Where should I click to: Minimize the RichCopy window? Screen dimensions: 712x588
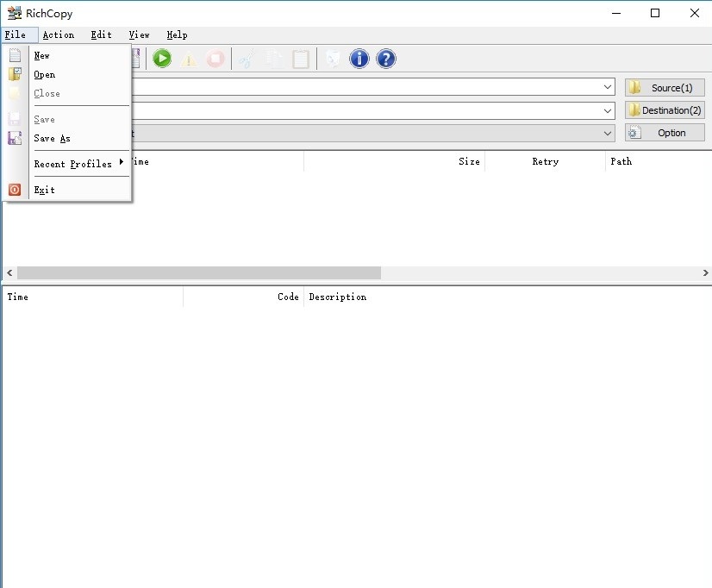pyautogui.click(x=616, y=13)
